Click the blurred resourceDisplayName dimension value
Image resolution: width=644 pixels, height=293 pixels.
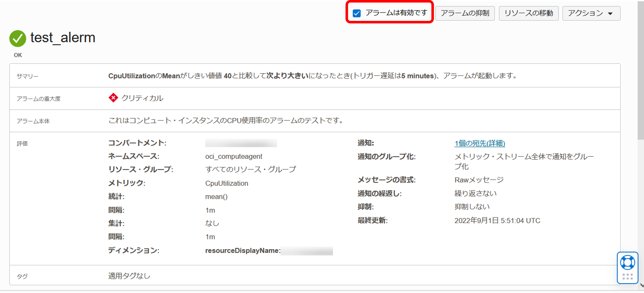pos(306,251)
